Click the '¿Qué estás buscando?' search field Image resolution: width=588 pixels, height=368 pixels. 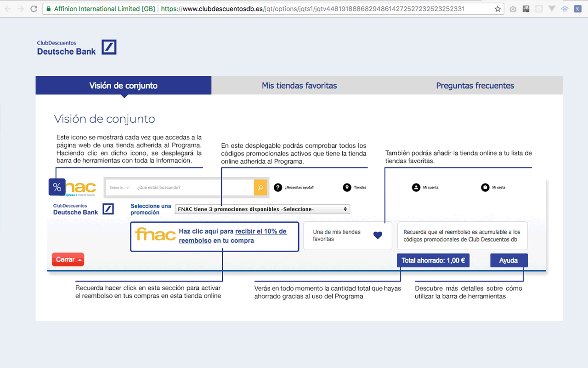click(x=193, y=187)
